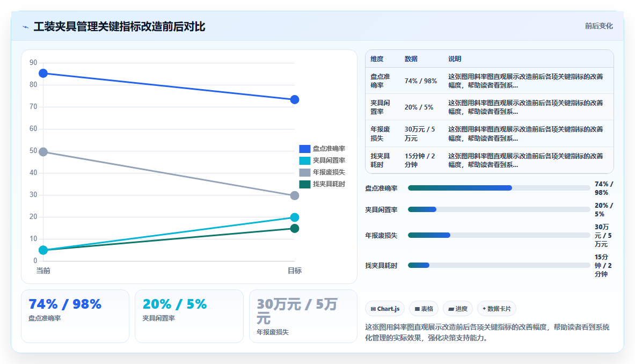Click the table value 74% / 98%

click(x=421, y=81)
